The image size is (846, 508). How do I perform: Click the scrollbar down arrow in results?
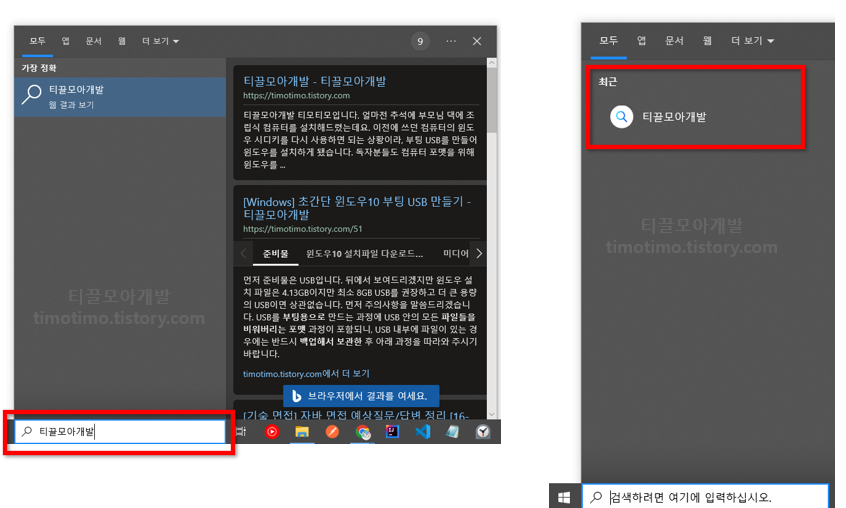click(x=492, y=414)
